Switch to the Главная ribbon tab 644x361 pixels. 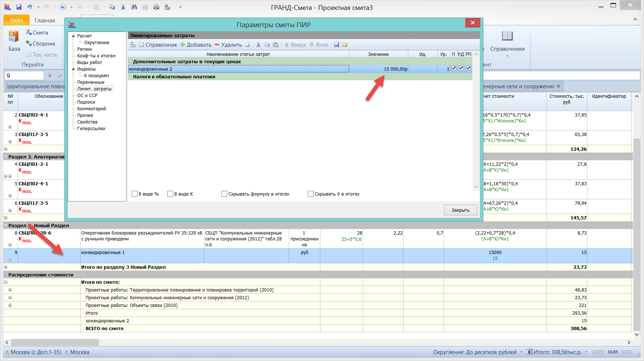(45, 21)
